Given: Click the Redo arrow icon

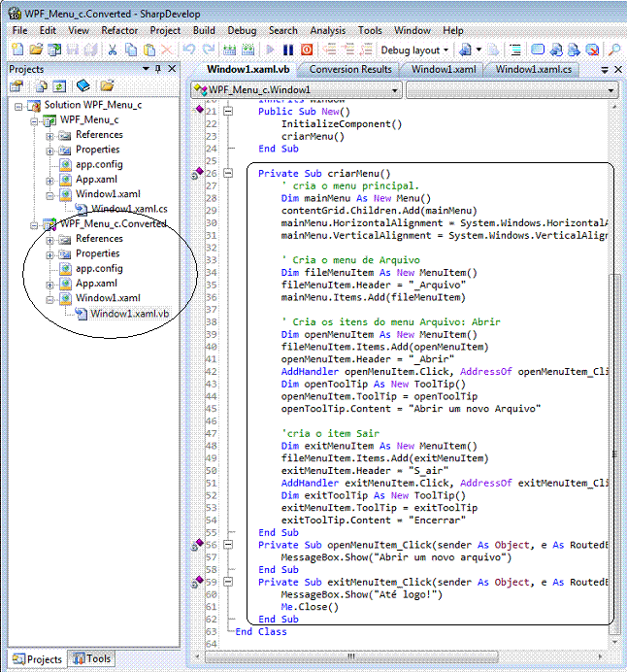Looking at the screenshot, I should coord(209,50).
